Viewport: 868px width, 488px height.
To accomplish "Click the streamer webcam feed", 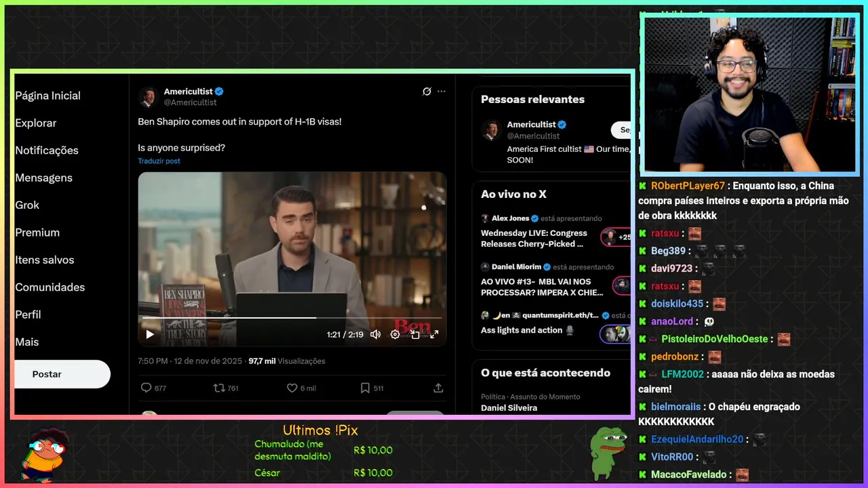I will pyautogui.click(x=749, y=95).
